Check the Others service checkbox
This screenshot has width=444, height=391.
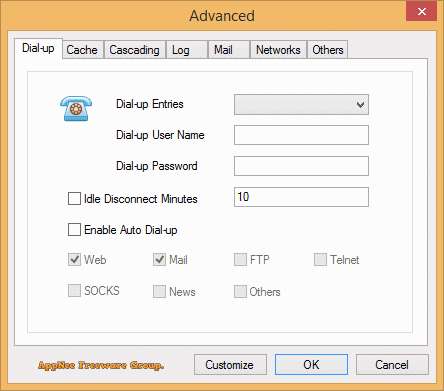pyautogui.click(x=240, y=291)
